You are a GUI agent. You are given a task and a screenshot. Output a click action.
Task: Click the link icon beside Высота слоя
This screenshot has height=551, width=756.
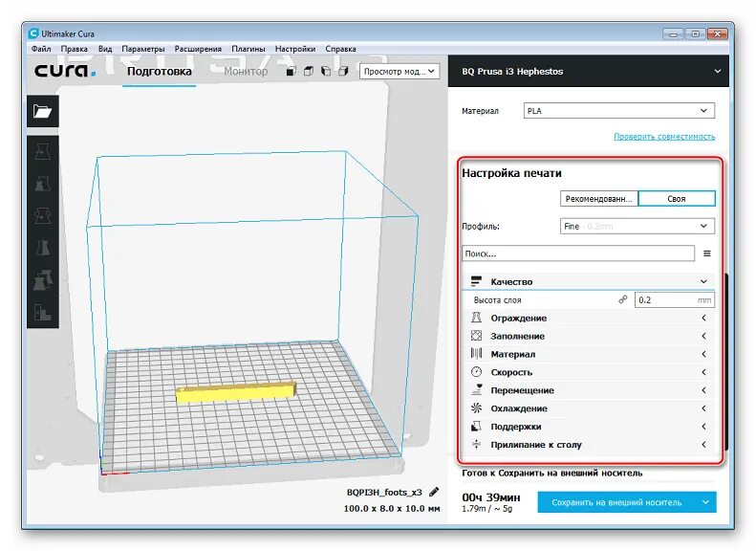click(x=623, y=299)
